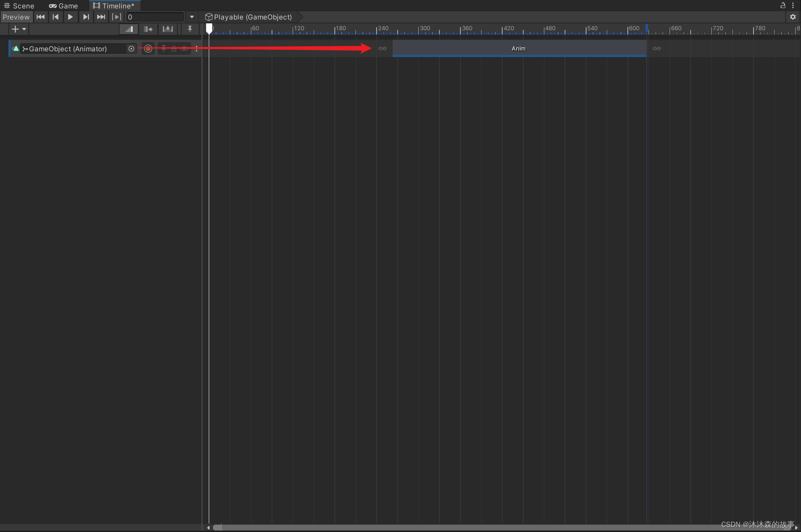Open the timeline asset selector dropdown
The height and width of the screenshot is (532, 801).
point(192,17)
